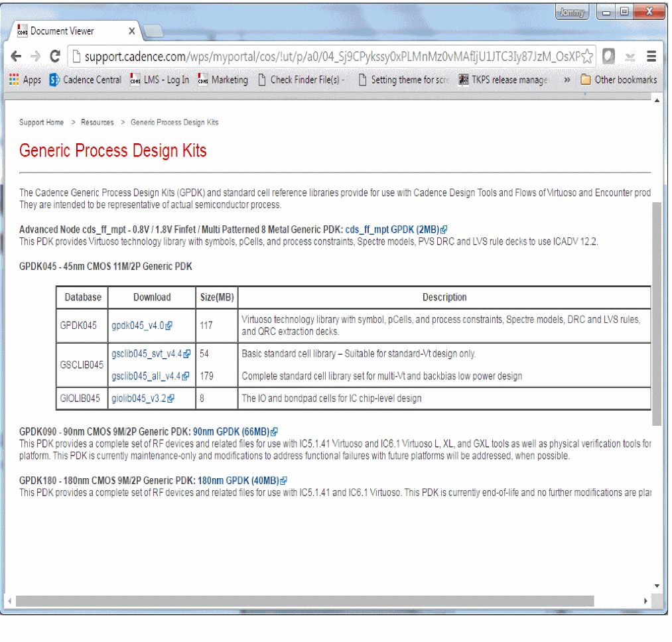Open the TKPS release manage bookmark
Viewport: 672px width, 642px height.
tap(503, 80)
